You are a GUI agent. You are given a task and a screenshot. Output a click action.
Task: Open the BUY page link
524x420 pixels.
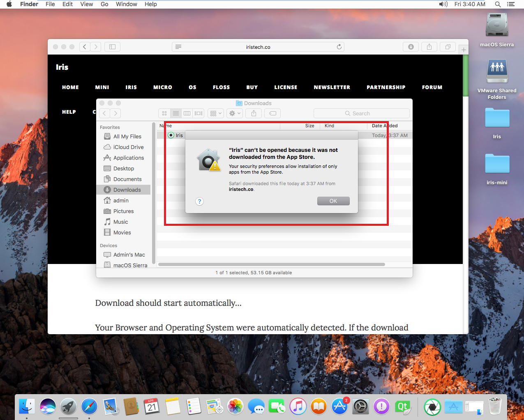[252, 87]
